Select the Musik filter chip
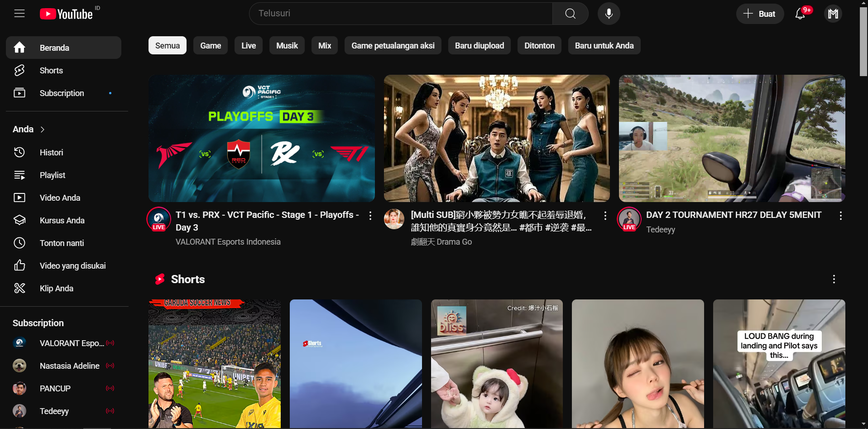The height and width of the screenshot is (429, 868). click(x=287, y=45)
